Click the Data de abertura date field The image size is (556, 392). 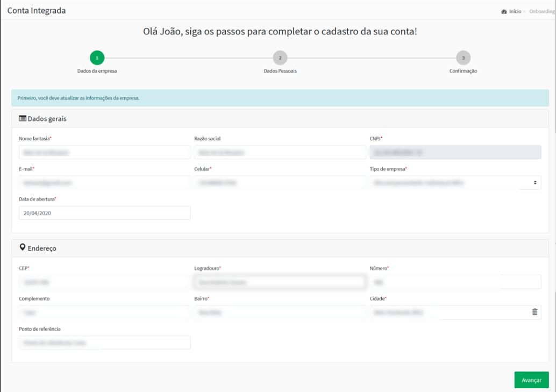(x=104, y=213)
